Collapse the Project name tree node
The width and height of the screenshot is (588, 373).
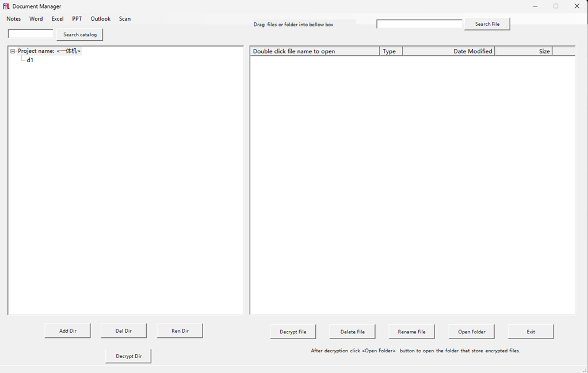pos(13,51)
